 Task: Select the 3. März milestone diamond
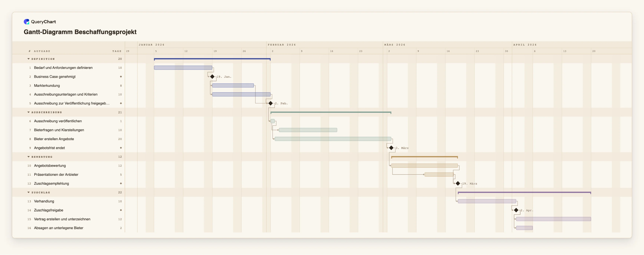coord(391,148)
